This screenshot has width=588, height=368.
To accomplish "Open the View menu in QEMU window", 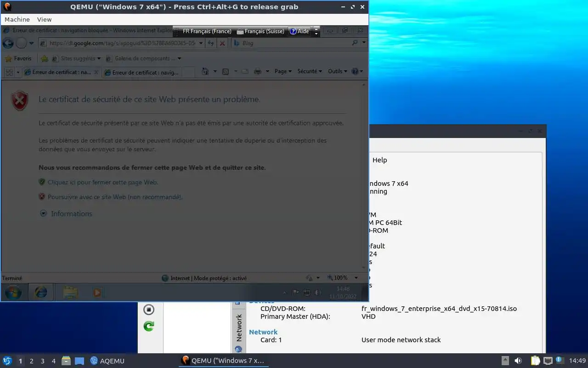I will (44, 19).
